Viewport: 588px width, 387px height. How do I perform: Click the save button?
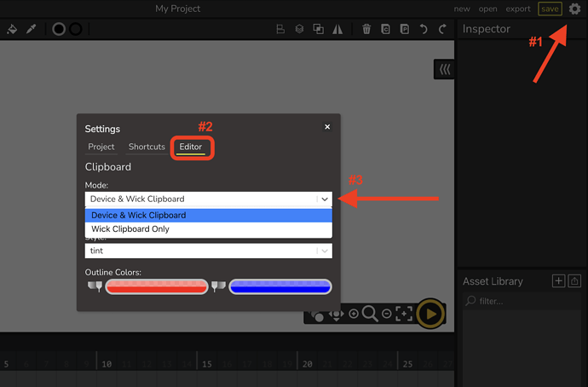(550, 9)
